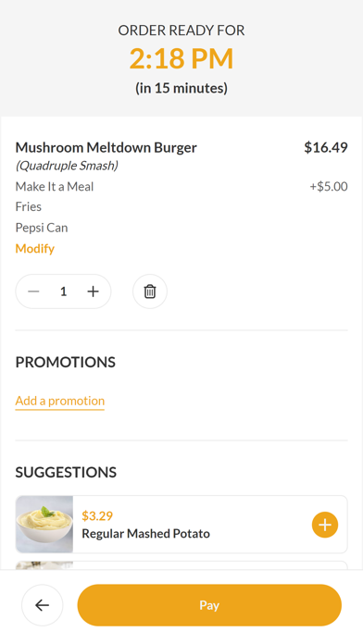
Task: Select the mashed potato bowl thumbnail
Action: click(x=44, y=525)
